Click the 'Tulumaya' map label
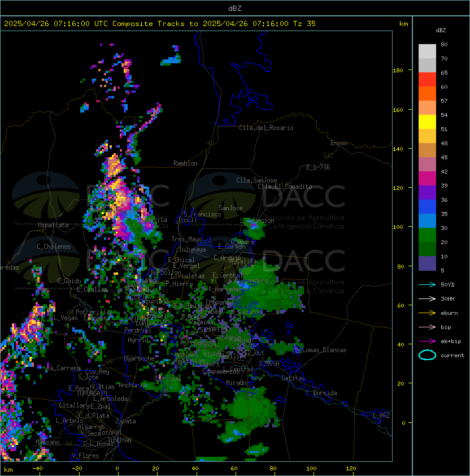 point(193,249)
